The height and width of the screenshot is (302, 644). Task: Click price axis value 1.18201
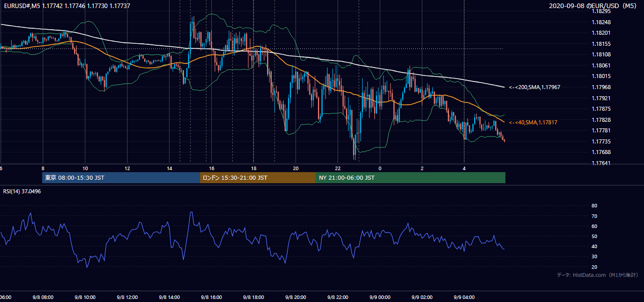(601, 33)
